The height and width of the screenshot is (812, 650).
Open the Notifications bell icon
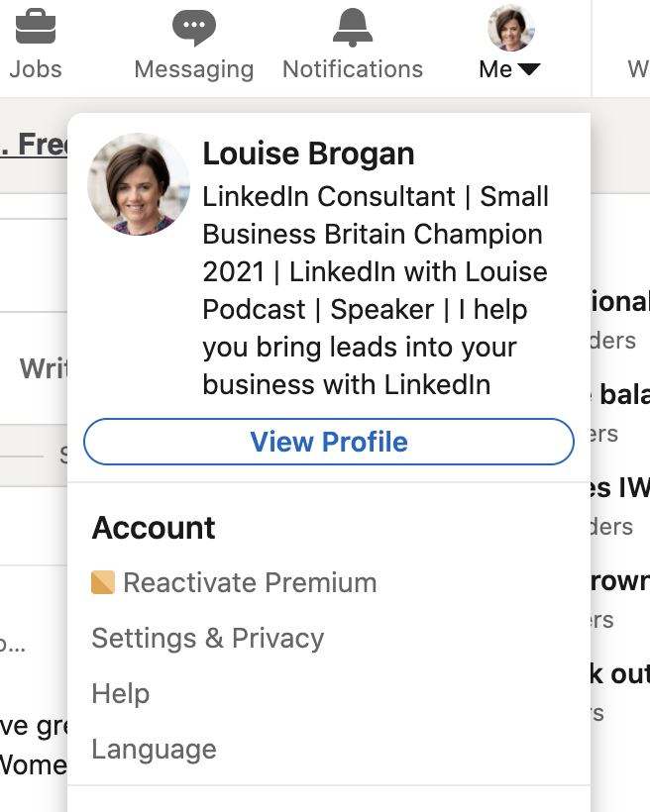[x=353, y=28]
